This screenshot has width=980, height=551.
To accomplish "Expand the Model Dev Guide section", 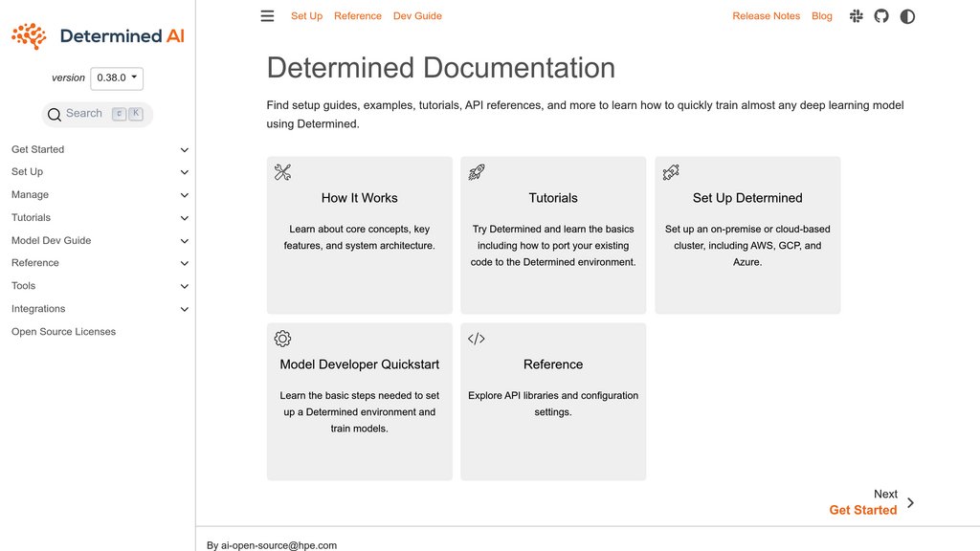I will click(x=184, y=240).
